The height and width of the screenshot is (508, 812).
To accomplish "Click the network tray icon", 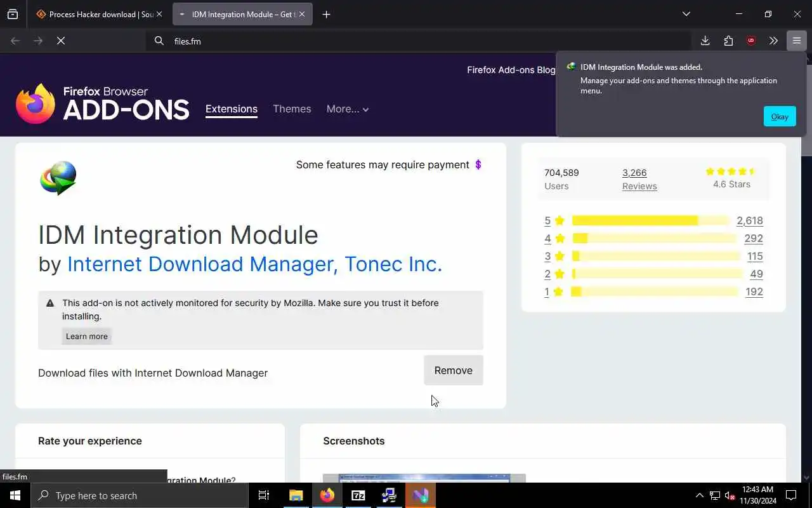I will point(714,495).
